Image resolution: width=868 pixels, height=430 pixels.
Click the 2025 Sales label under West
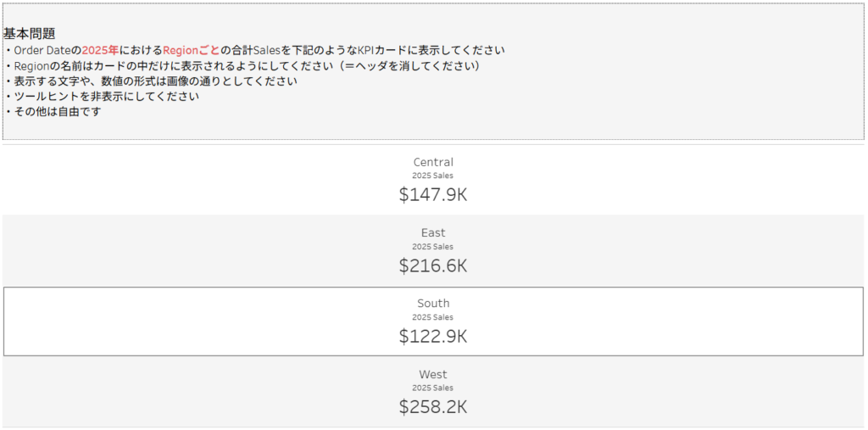pyautogui.click(x=433, y=388)
